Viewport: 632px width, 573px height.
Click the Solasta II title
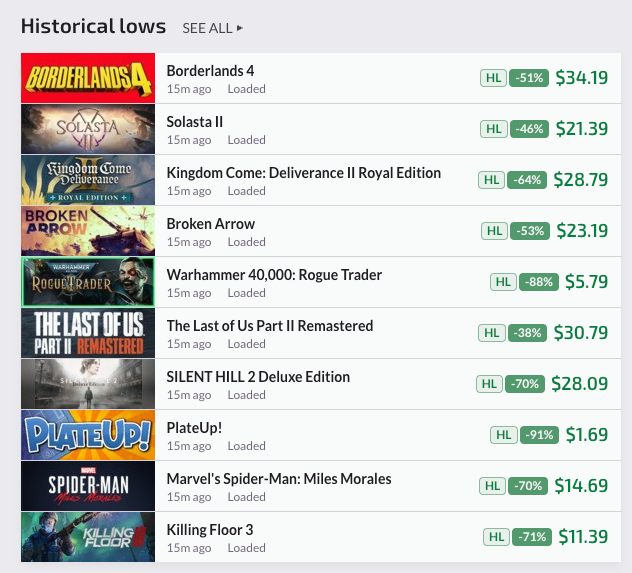coord(195,122)
